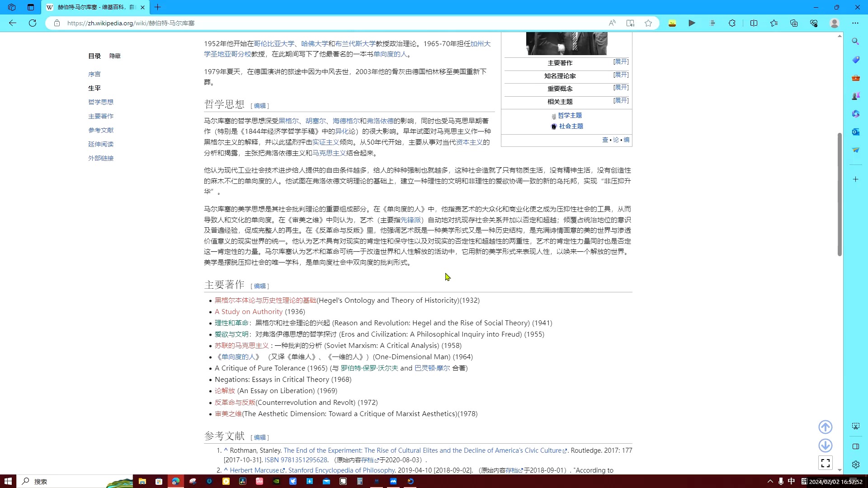This screenshot has height=488, width=868.
Task: Open the workspaces icon in title bar
Action: [12, 7]
